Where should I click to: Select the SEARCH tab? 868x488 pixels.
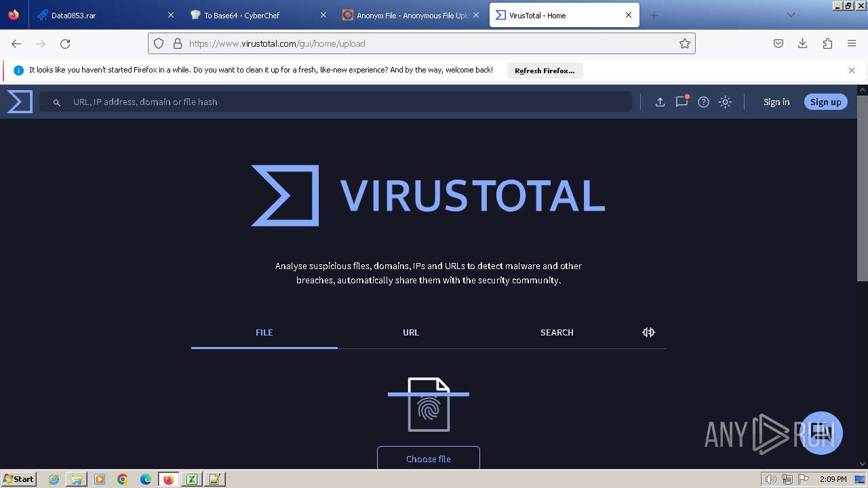(x=557, y=332)
